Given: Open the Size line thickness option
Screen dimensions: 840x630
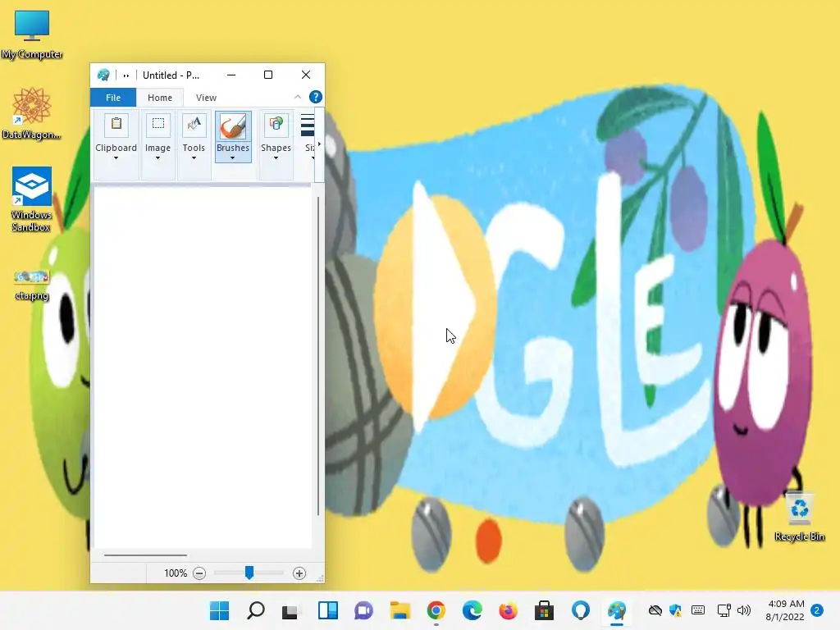Looking at the screenshot, I should click(308, 137).
